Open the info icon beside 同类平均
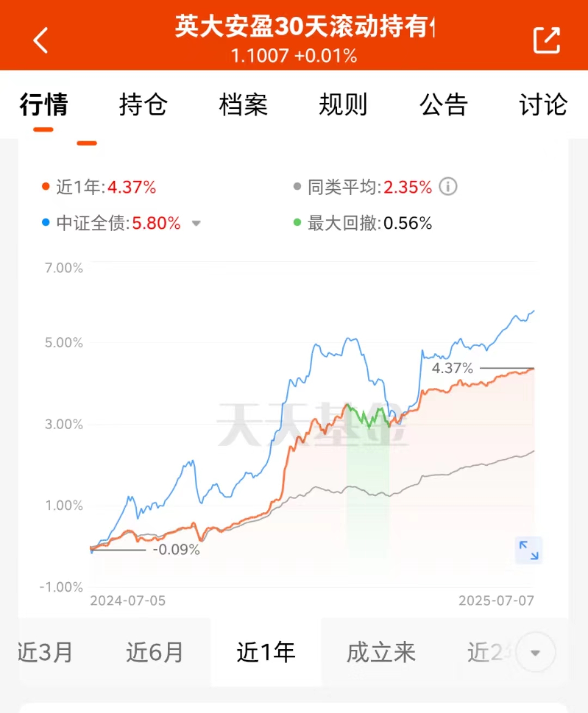 point(448,187)
